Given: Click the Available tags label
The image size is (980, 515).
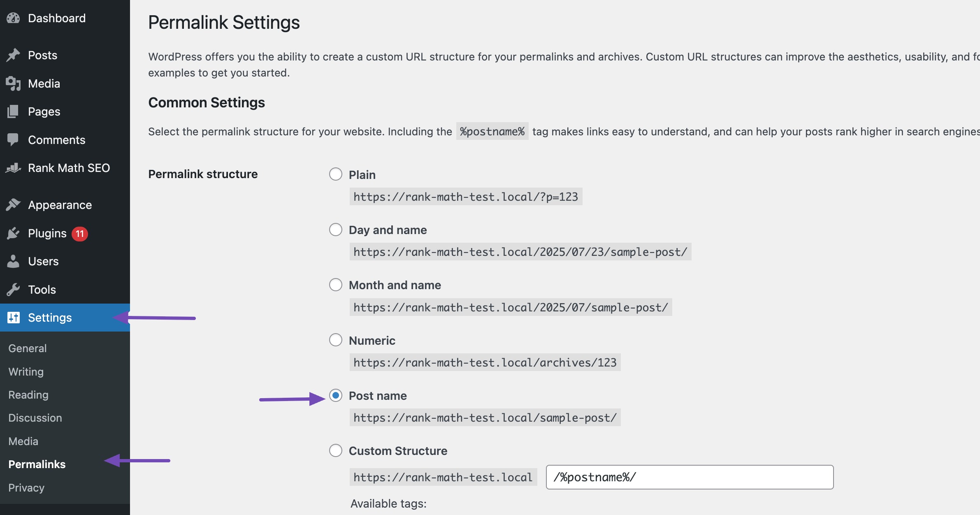Looking at the screenshot, I should (x=388, y=503).
